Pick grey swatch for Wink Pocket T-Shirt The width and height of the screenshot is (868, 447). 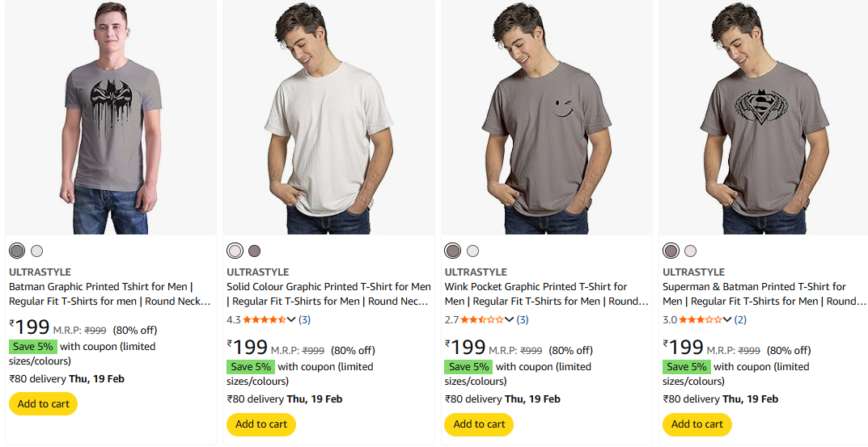[x=453, y=251]
